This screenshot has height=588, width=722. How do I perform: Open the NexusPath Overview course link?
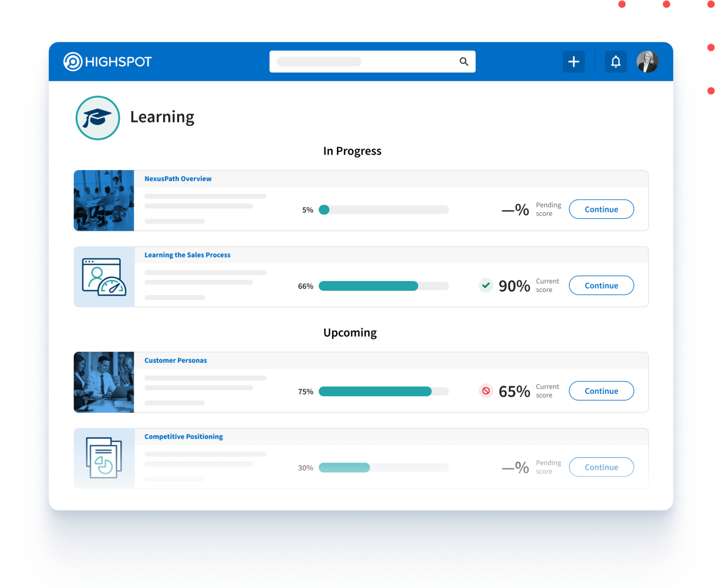coord(178,179)
